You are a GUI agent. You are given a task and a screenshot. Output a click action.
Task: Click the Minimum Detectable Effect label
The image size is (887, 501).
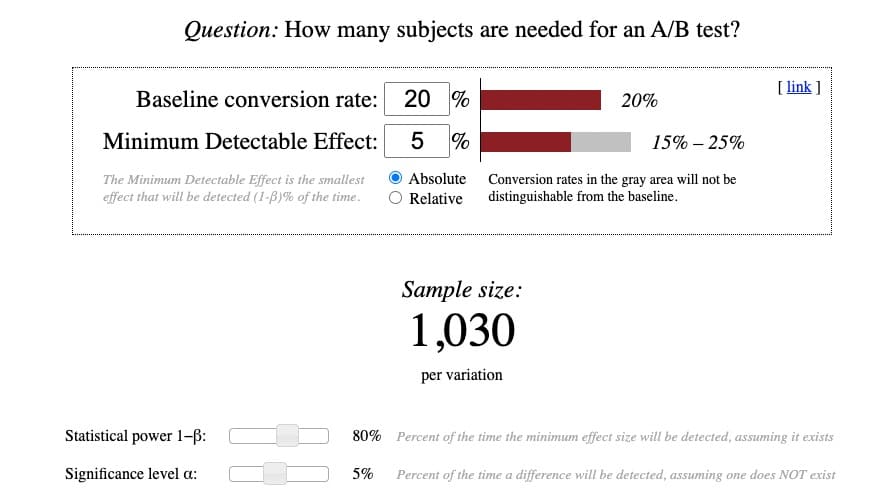point(240,141)
